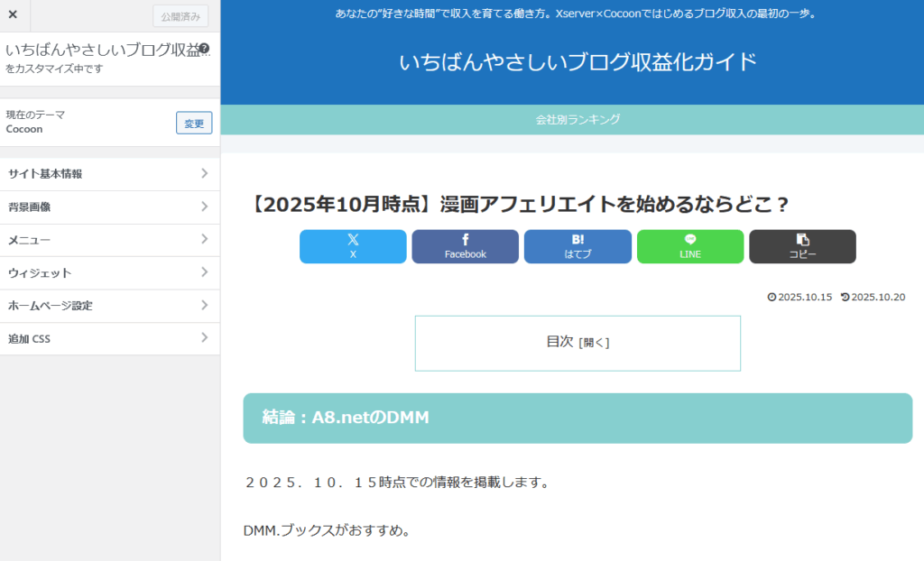The height and width of the screenshot is (561, 924).
Task: Open the 追加 CSS section
Action: pos(110,339)
